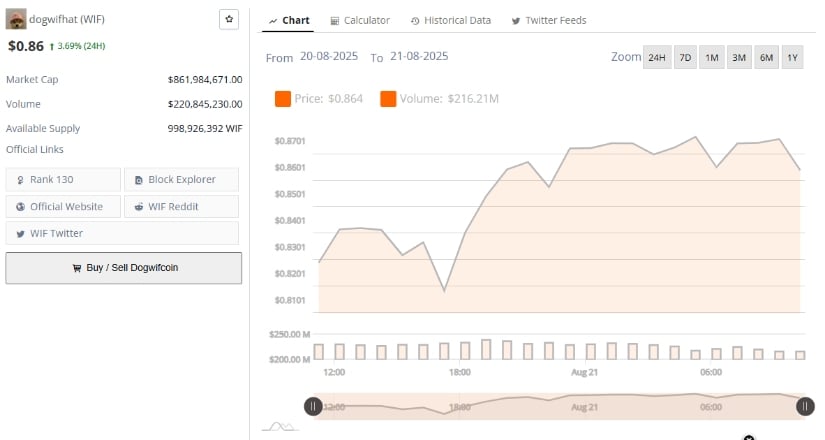Click the Buy / Sell Dogwifcoin button
Viewport: 825px width, 440px height.
click(124, 268)
